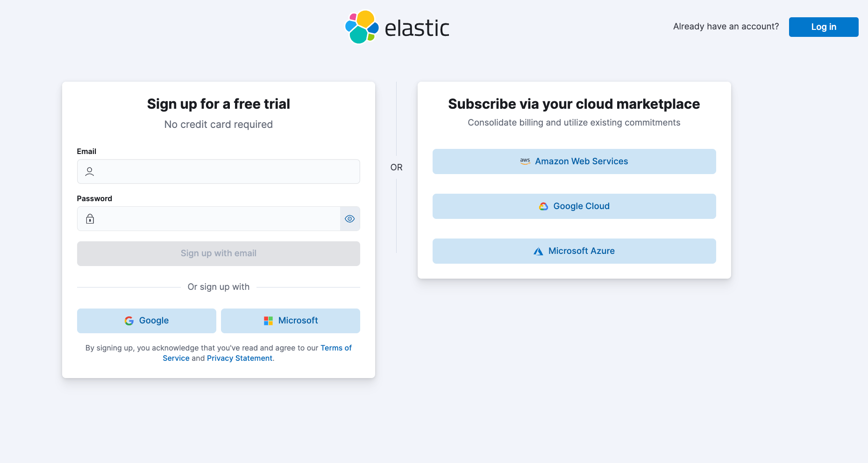Click the Microsoft four-square logo icon
The width and height of the screenshot is (868, 463).
268,321
